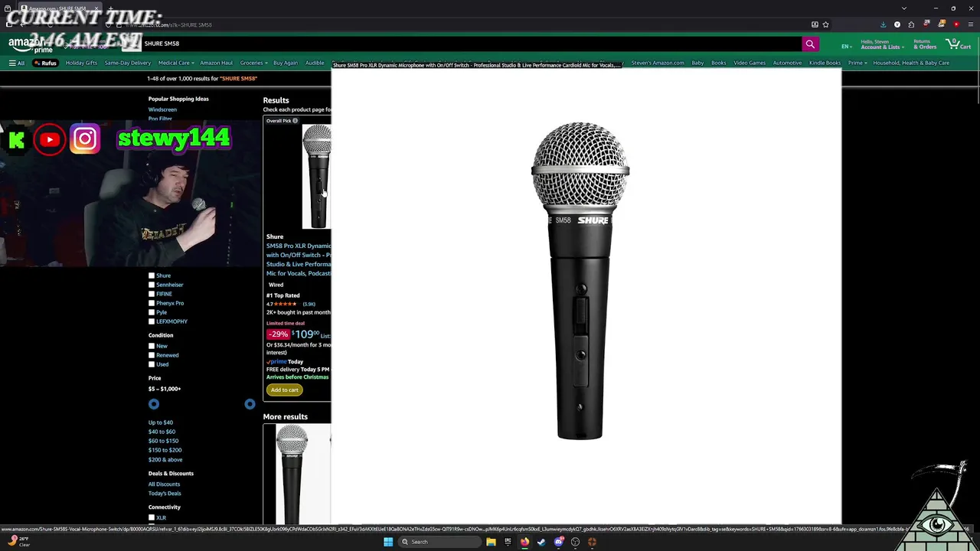The width and height of the screenshot is (980, 551).
Task: Open Steam from the taskbar
Action: pos(541,542)
